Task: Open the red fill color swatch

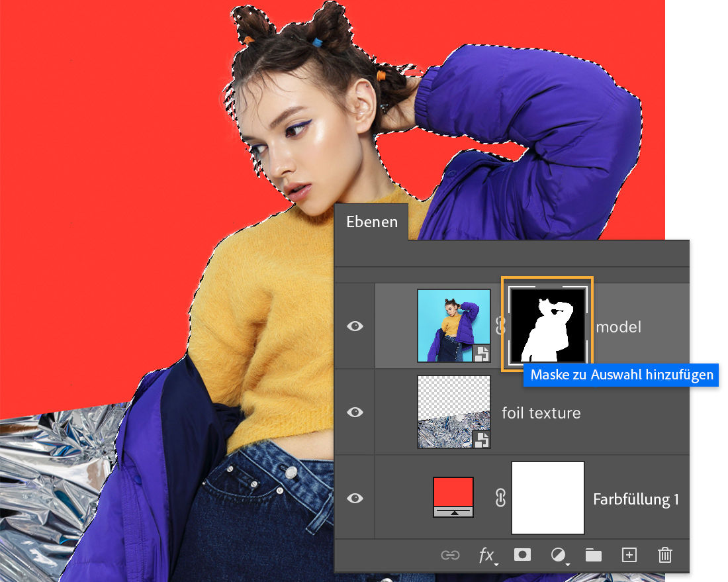Action: (x=453, y=497)
